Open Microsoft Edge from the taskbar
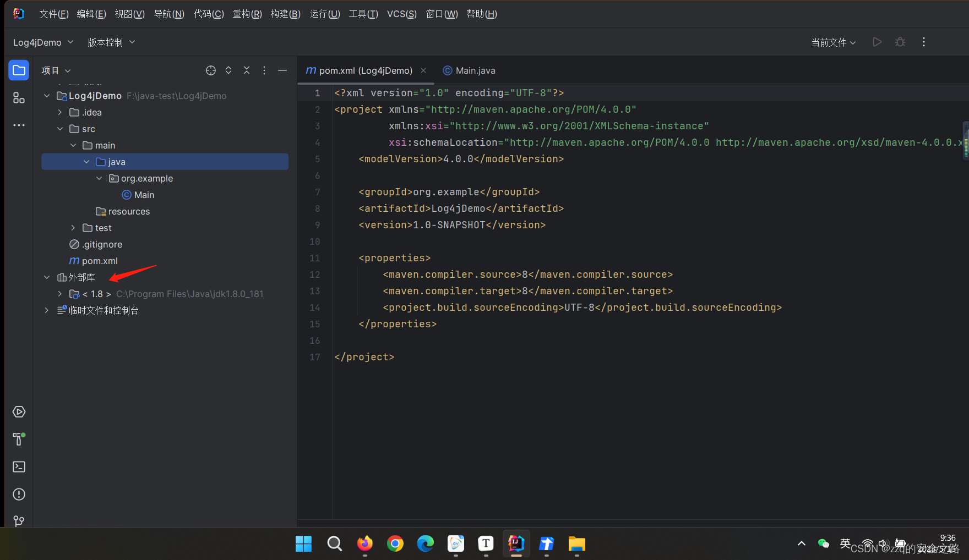Screen dimensions: 969x560 [425, 544]
